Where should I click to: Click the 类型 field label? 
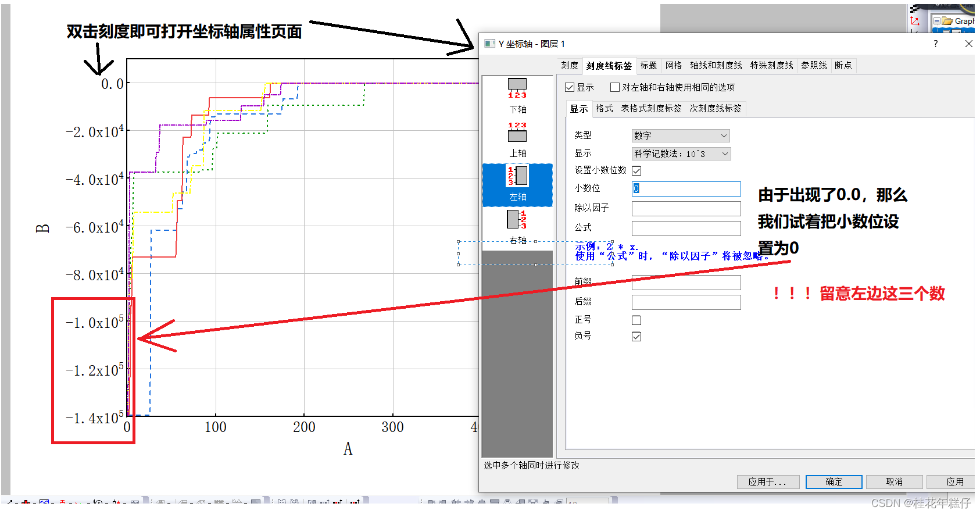[583, 135]
